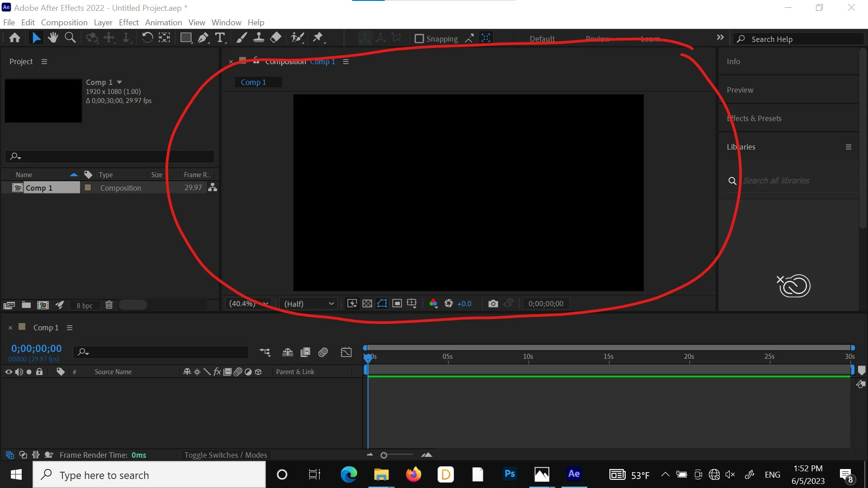Open the Animation menu
Viewport: 868px width, 488px height.
pyautogui.click(x=163, y=22)
